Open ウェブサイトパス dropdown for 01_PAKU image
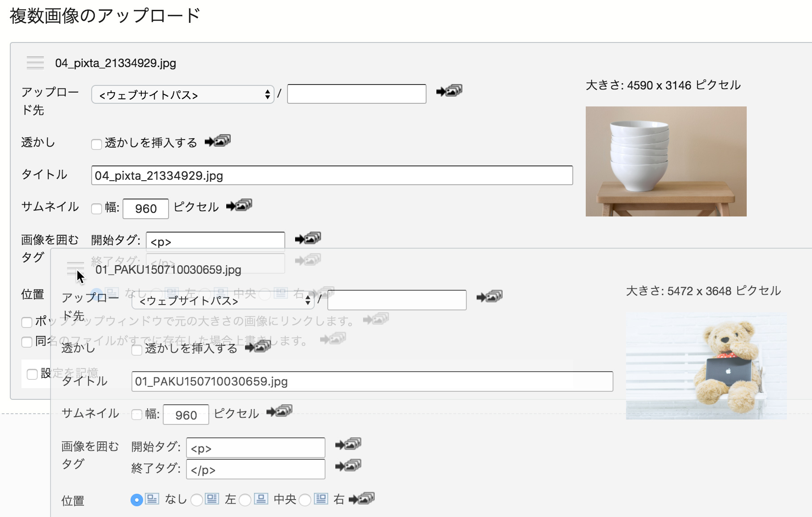Screen dimensions: 812x517 [223, 300]
